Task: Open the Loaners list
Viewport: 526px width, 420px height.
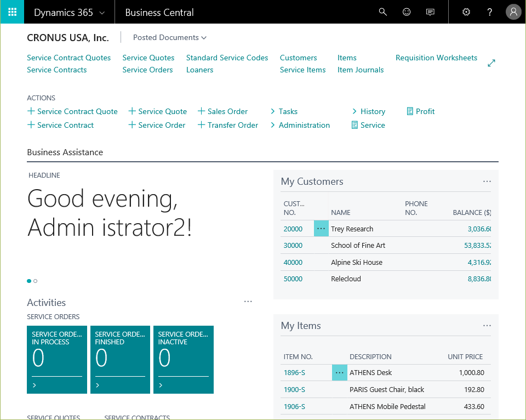Action: (x=199, y=70)
